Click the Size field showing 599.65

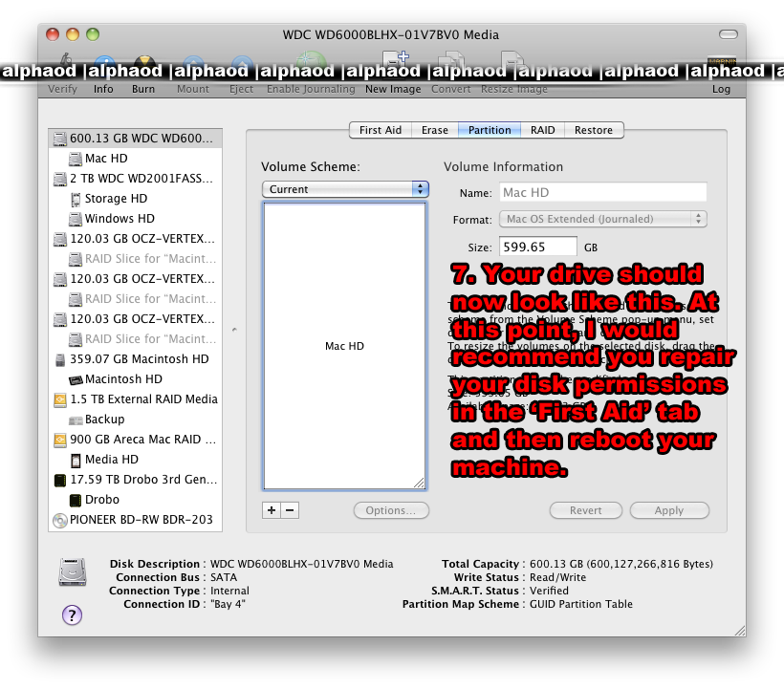click(538, 247)
